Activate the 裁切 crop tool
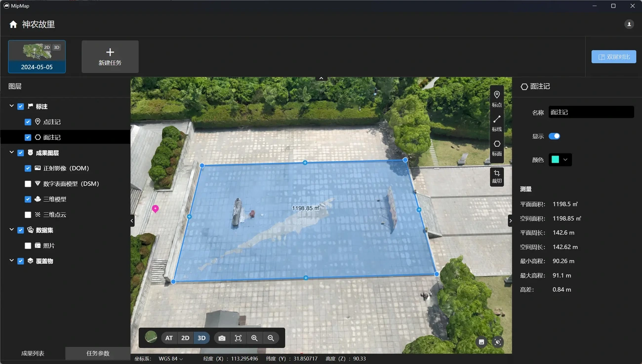The image size is (642, 364). (497, 176)
